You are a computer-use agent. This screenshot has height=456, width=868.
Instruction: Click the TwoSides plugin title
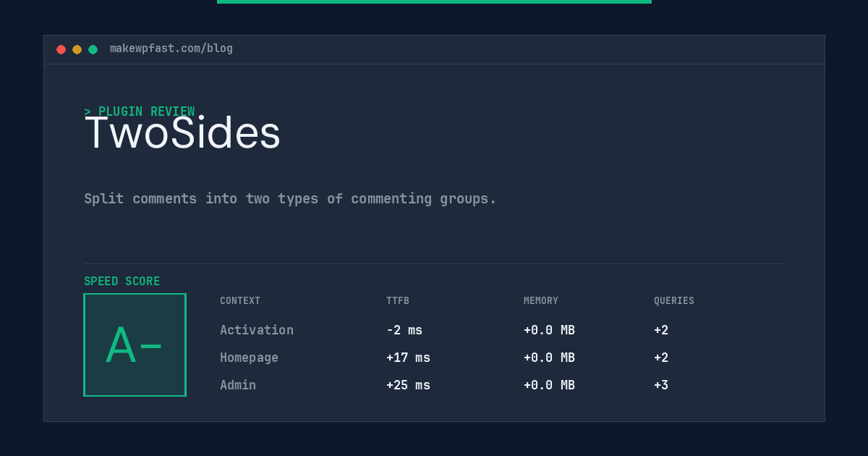[x=182, y=133]
